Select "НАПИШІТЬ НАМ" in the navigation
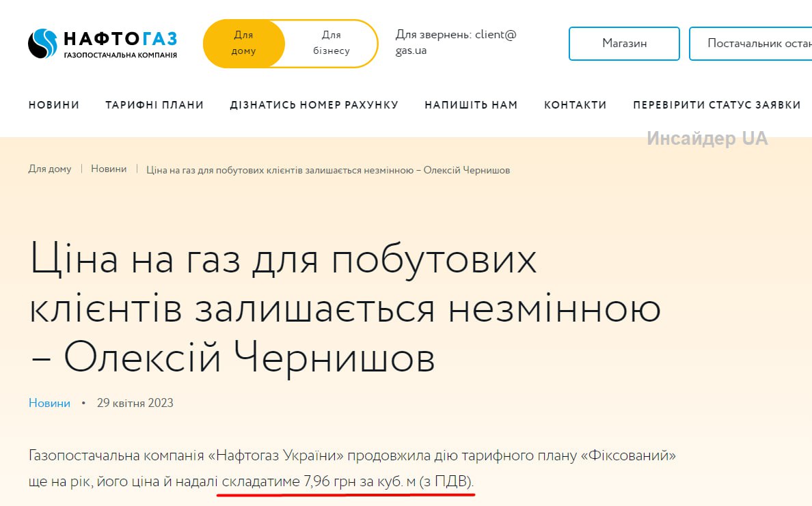The height and width of the screenshot is (506, 812). pos(471,105)
